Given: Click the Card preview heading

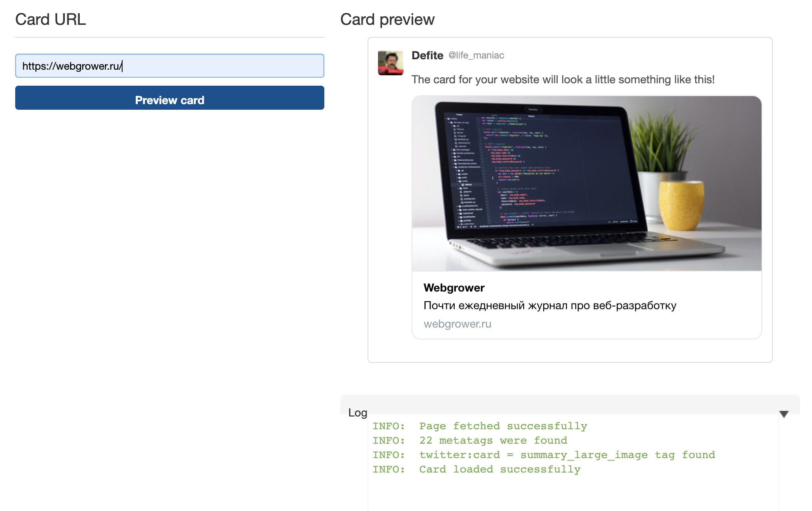Looking at the screenshot, I should (387, 19).
